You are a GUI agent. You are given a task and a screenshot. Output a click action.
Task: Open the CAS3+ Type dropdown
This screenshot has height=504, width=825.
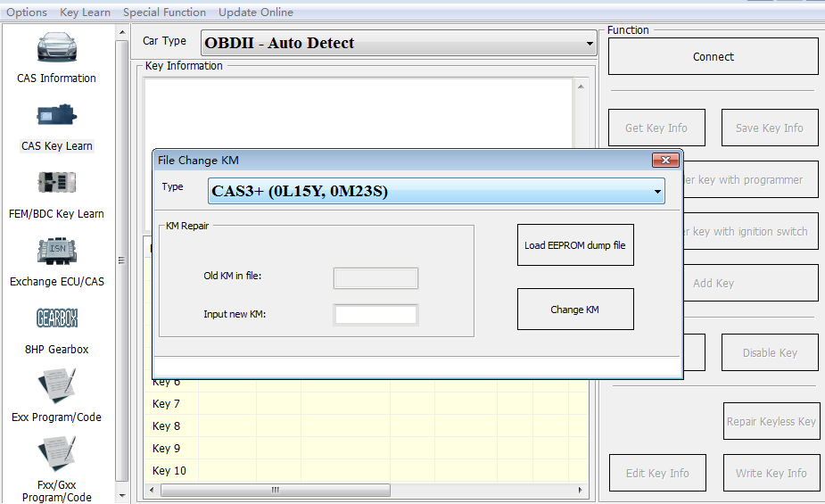tap(657, 191)
